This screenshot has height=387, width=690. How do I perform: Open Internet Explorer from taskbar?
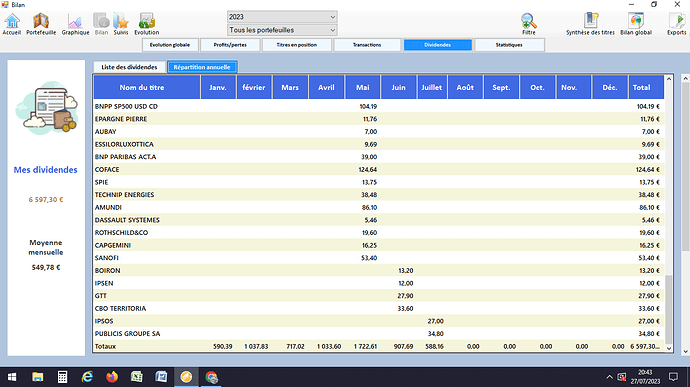tap(87, 377)
